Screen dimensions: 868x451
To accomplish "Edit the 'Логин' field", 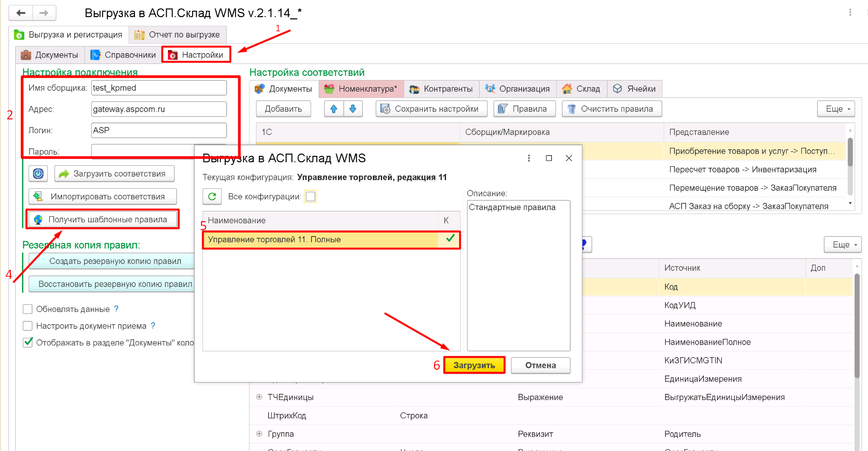I will tap(159, 130).
